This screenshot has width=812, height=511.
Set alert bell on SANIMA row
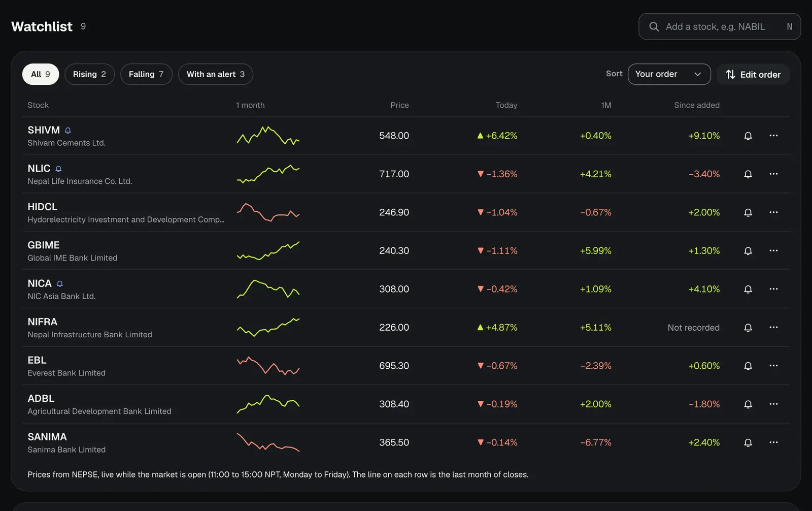click(x=748, y=442)
